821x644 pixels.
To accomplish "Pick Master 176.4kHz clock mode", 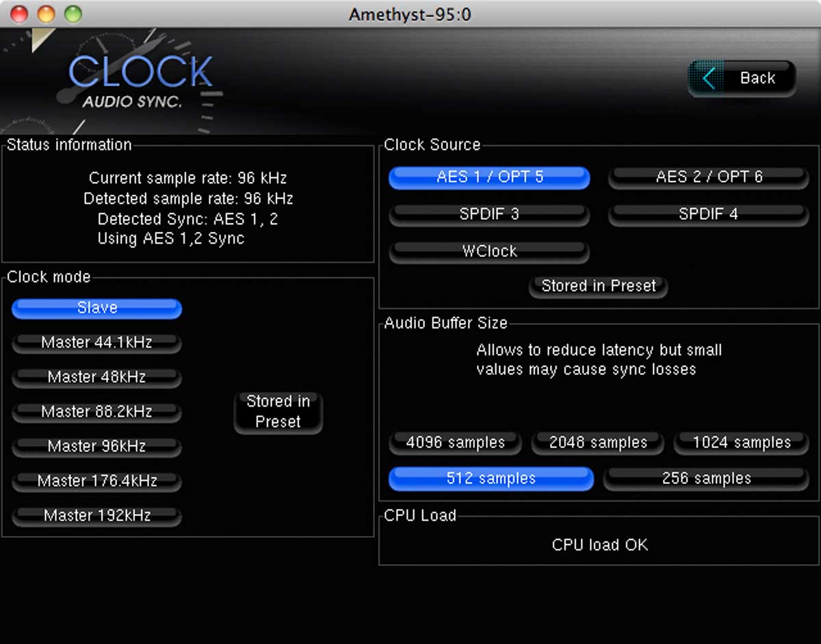I will point(96,481).
